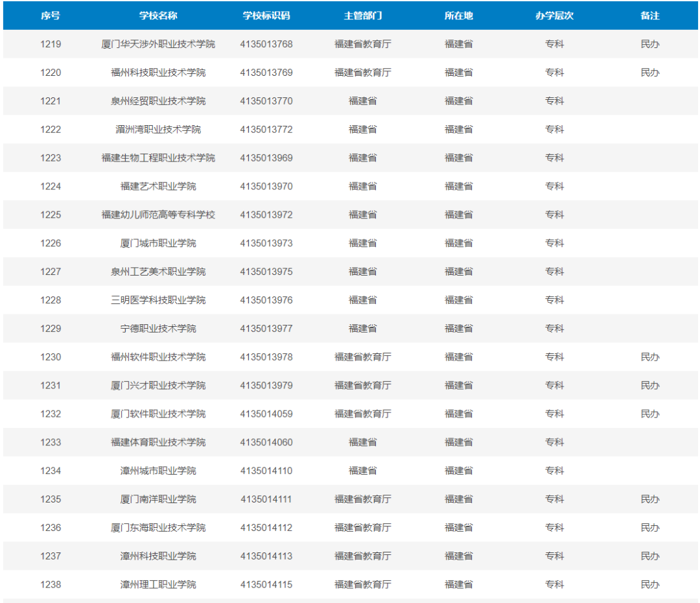Select school name 厦门华天涉外职业技术学院
Image resolution: width=700 pixels, height=603 pixels.
158,44
